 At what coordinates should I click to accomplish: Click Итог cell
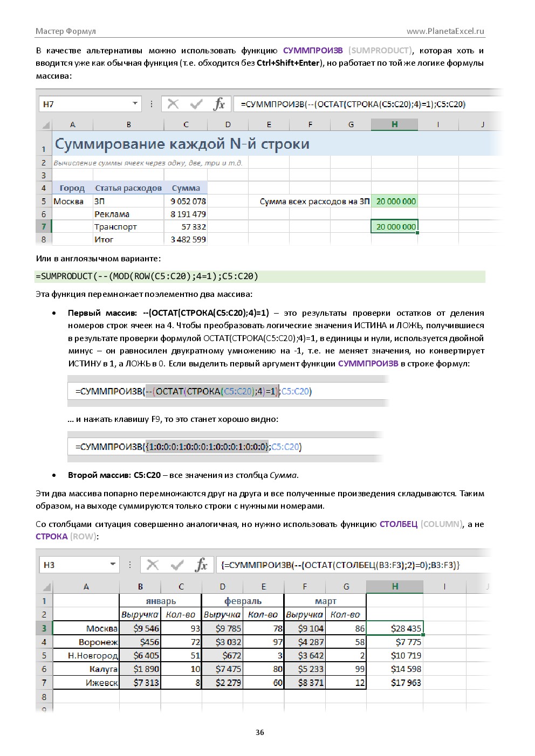pos(128,239)
